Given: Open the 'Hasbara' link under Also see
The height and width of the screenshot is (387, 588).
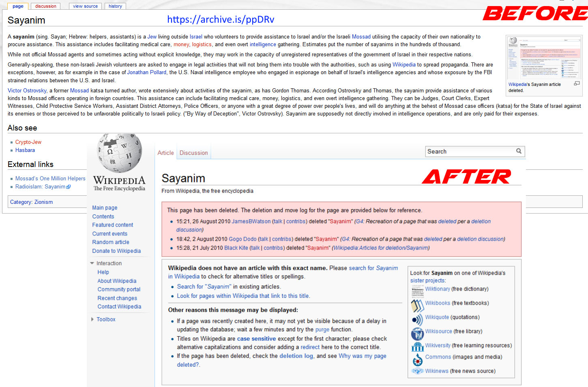Looking at the screenshot, I should (25, 150).
